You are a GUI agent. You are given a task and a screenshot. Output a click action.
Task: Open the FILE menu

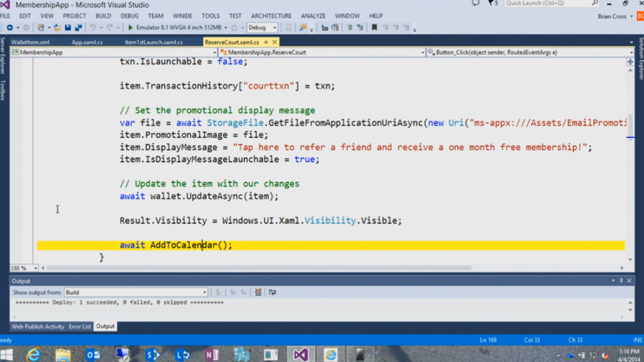(x=5, y=16)
